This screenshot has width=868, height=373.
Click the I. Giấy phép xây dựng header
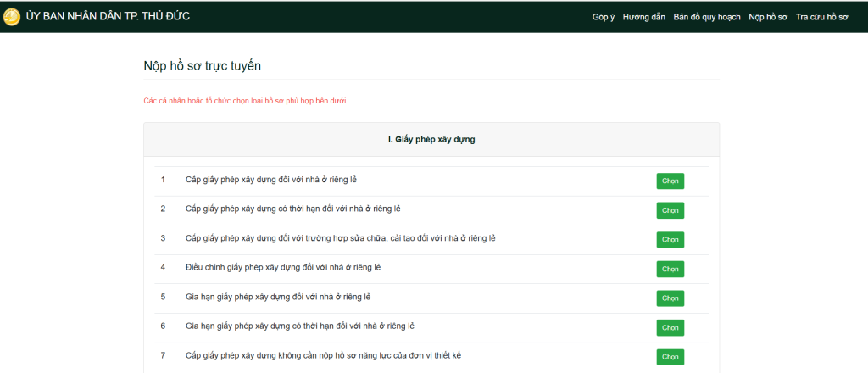click(x=431, y=139)
